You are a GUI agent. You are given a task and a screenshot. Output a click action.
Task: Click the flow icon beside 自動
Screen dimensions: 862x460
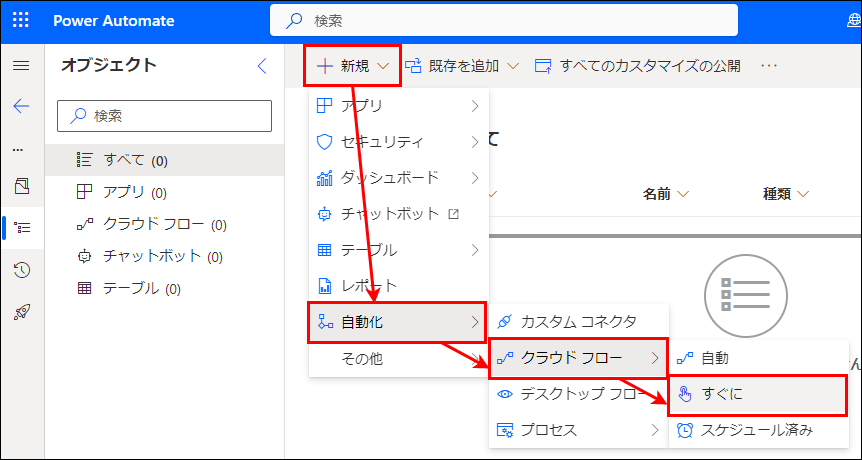685,358
